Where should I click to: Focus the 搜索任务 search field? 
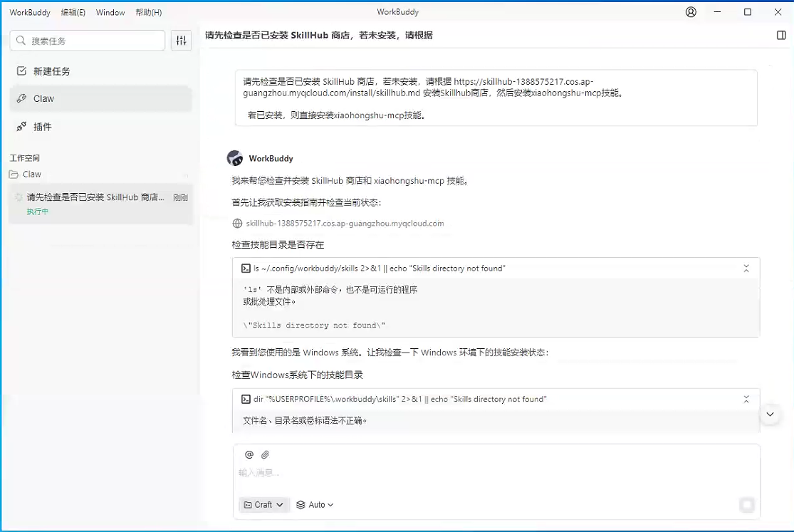(87, 41)
